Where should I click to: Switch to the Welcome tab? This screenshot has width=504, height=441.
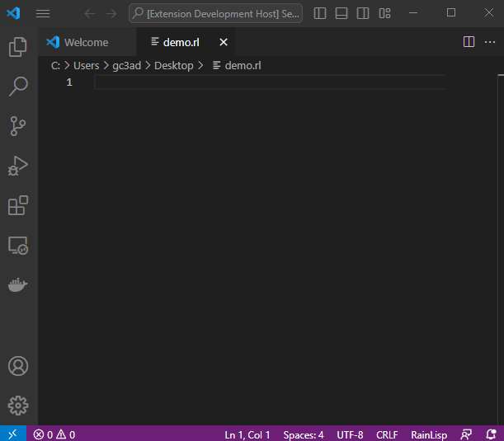pos(87,42)
